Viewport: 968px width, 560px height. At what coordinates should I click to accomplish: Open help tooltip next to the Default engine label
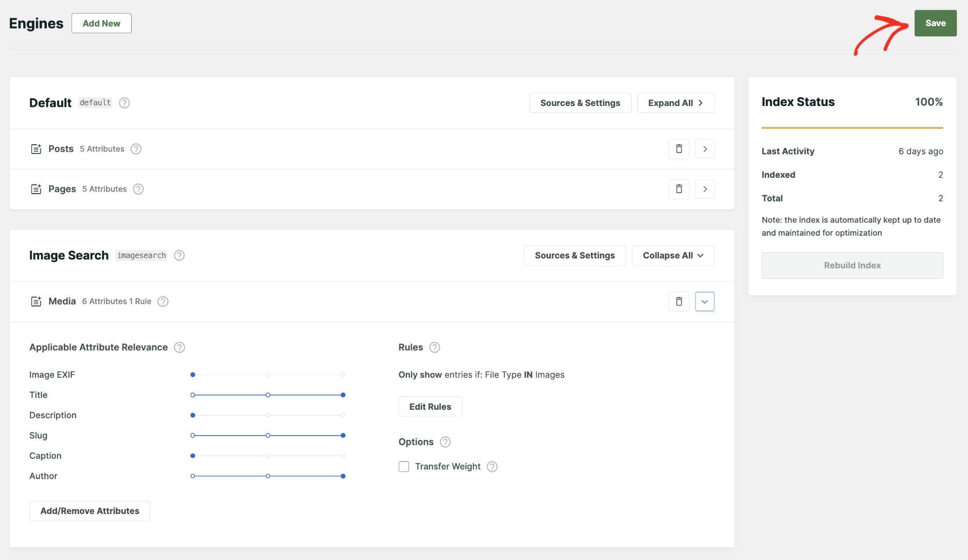tap(124, 103)
